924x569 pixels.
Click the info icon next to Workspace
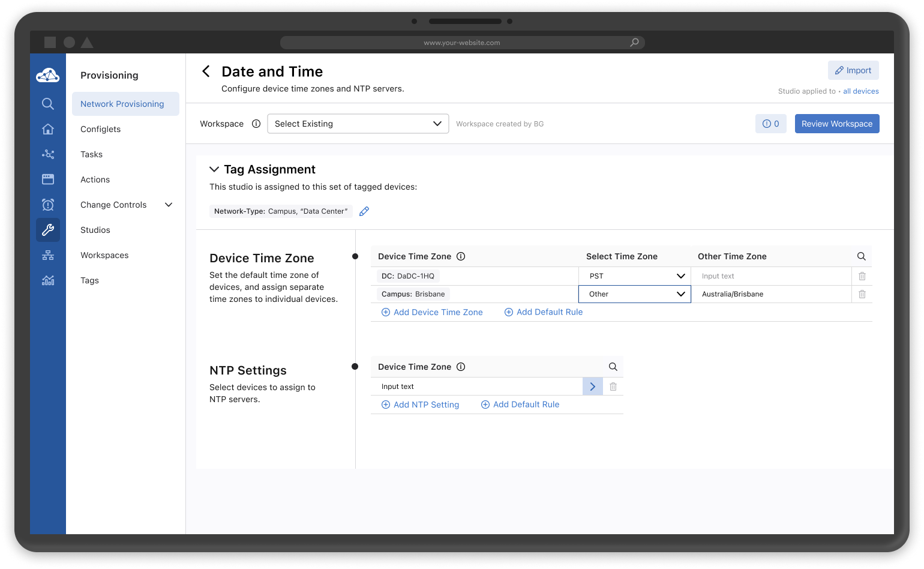256,124
